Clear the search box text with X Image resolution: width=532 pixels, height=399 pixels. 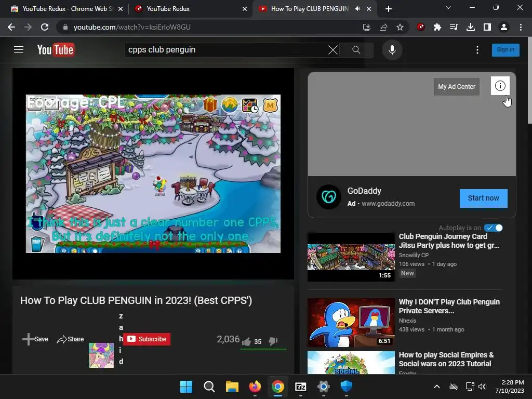(x=333, y=50)
